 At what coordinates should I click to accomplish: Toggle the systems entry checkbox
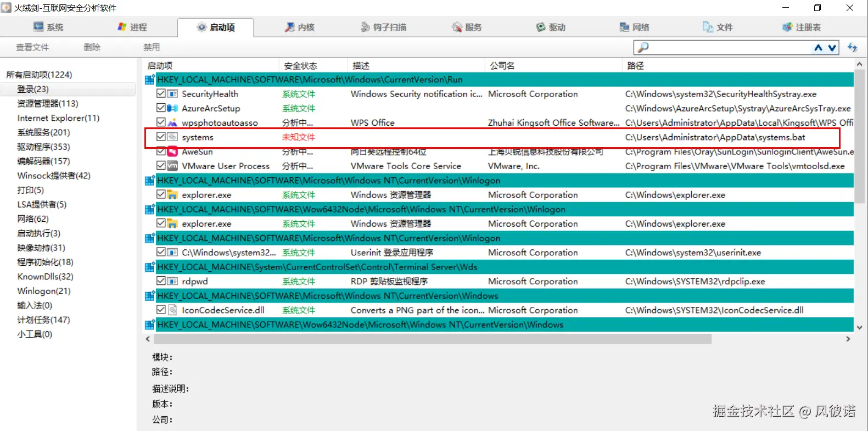coord(161,137)
